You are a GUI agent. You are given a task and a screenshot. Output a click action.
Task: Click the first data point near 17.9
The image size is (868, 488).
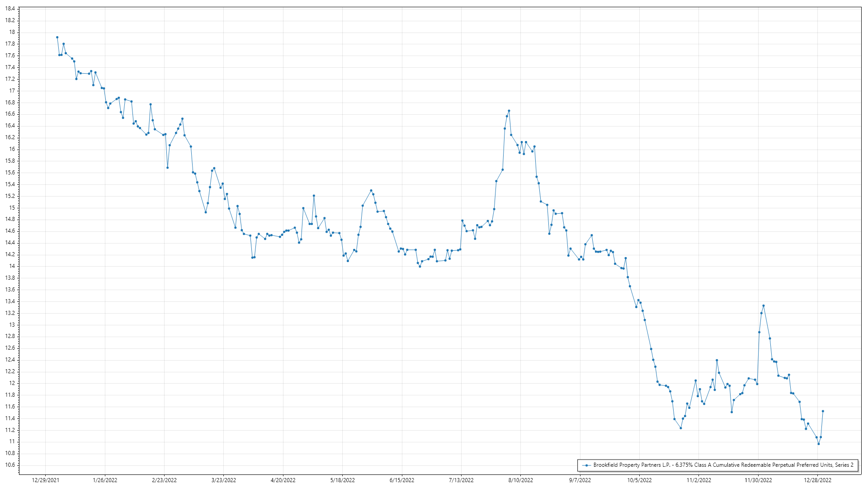point(57,38)
